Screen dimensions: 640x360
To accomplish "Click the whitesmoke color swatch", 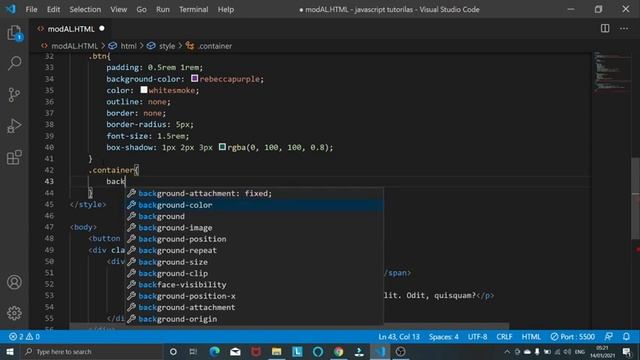I will tap(144, 89).
